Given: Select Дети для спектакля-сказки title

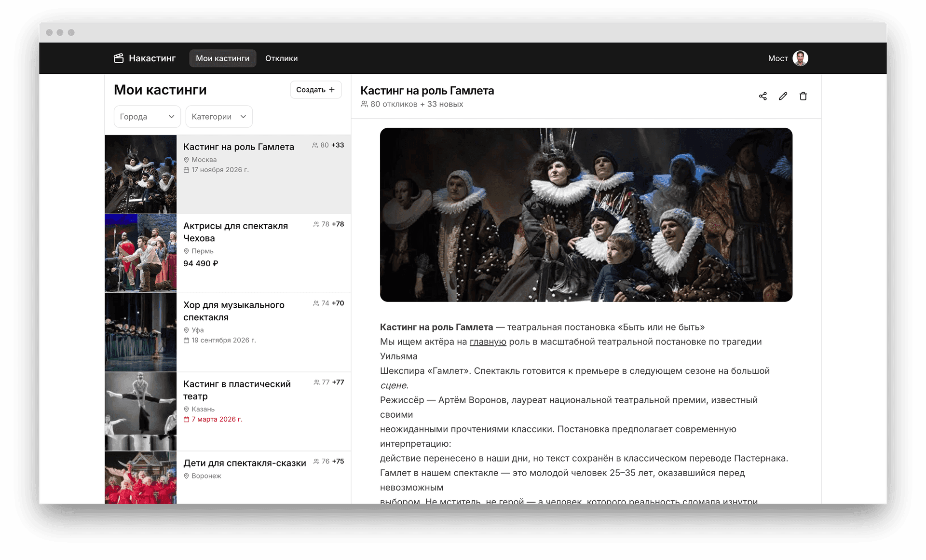Looking at the screenshot, I should pos(245,463).
